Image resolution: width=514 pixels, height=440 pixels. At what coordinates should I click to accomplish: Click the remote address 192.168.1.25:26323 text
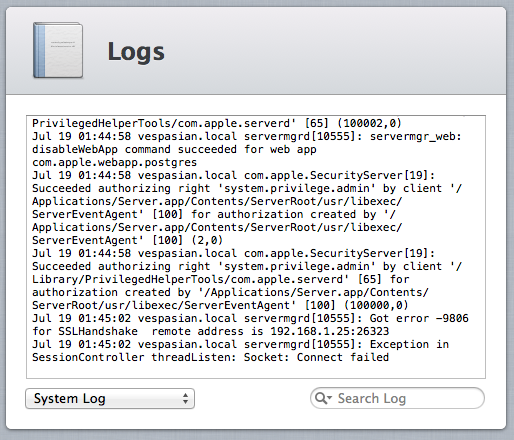pos(270,331)
